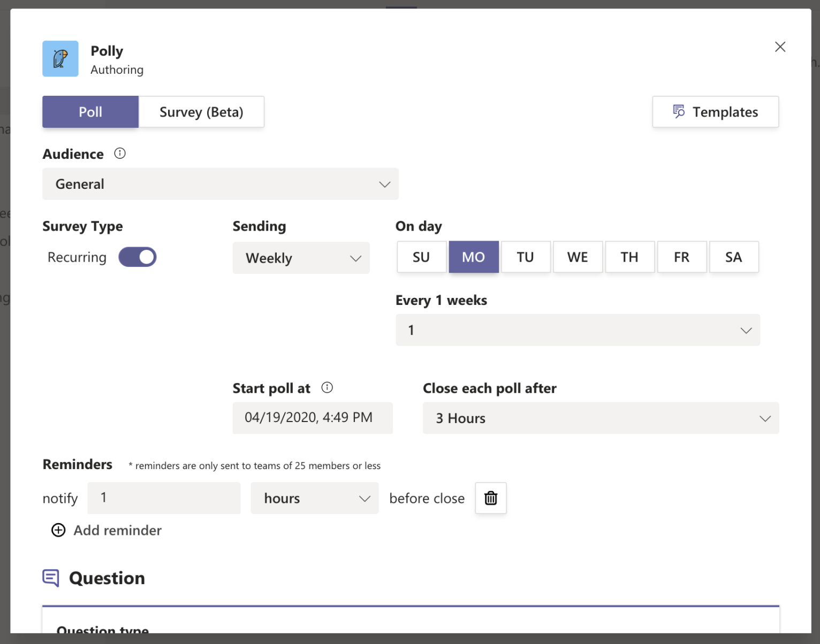Screen dimensions: 820x644
Task: Select SU as the sending day
Action: point(421,257)
